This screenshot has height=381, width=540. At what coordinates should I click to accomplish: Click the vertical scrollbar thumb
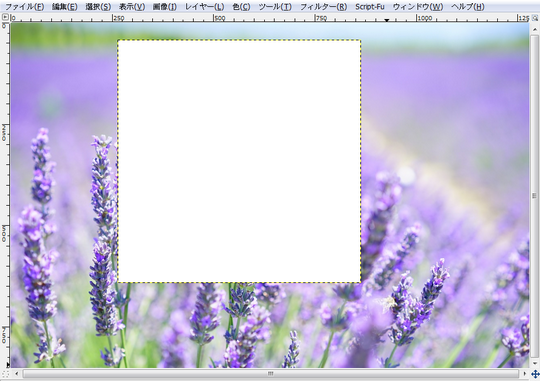(534, 196)
